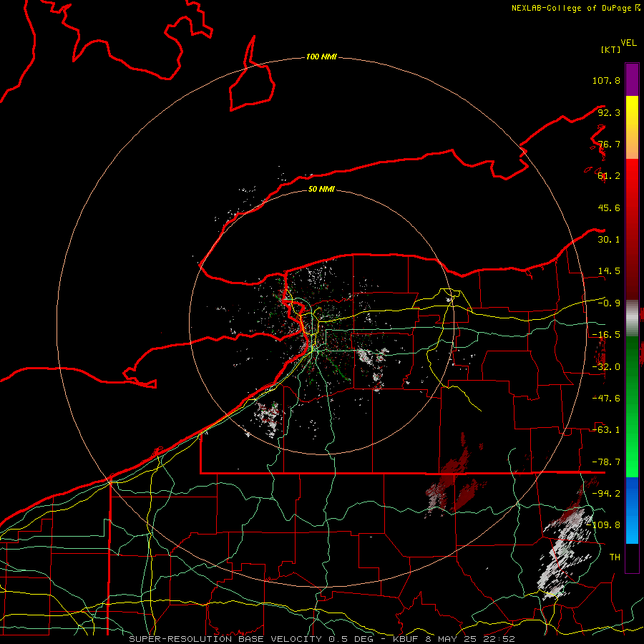
Task: Click the 50 NMI range ring label
Action: [321, 189]
